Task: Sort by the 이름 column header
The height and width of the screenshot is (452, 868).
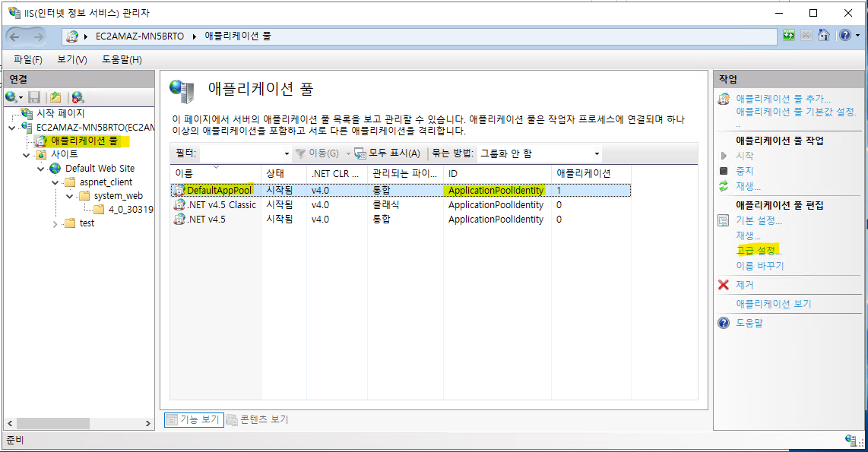Action: click(x=216, y=173)
